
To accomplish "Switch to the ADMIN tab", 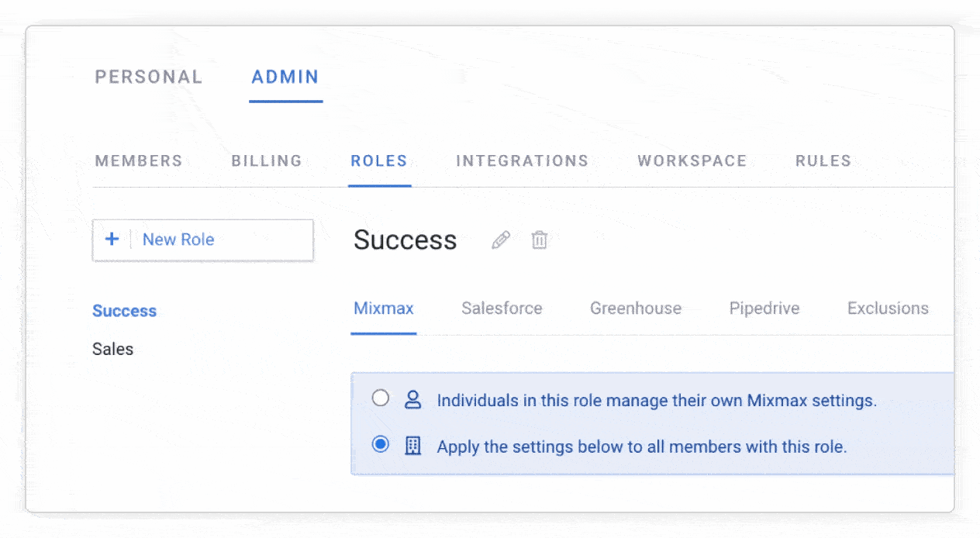I will (285, 76).
